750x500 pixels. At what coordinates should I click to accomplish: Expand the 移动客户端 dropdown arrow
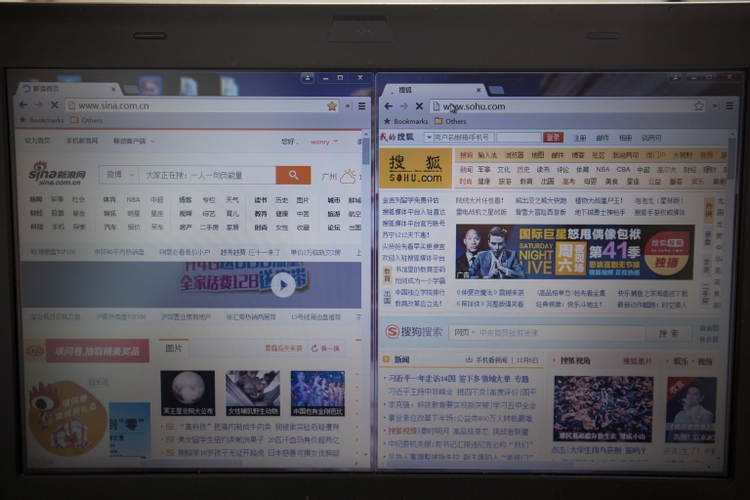pos(153,141)
